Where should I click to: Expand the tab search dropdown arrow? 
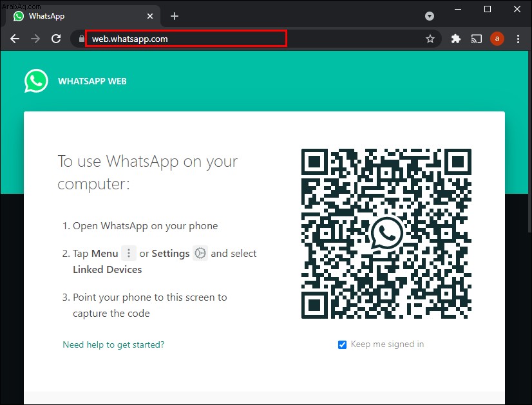point(430,16)
